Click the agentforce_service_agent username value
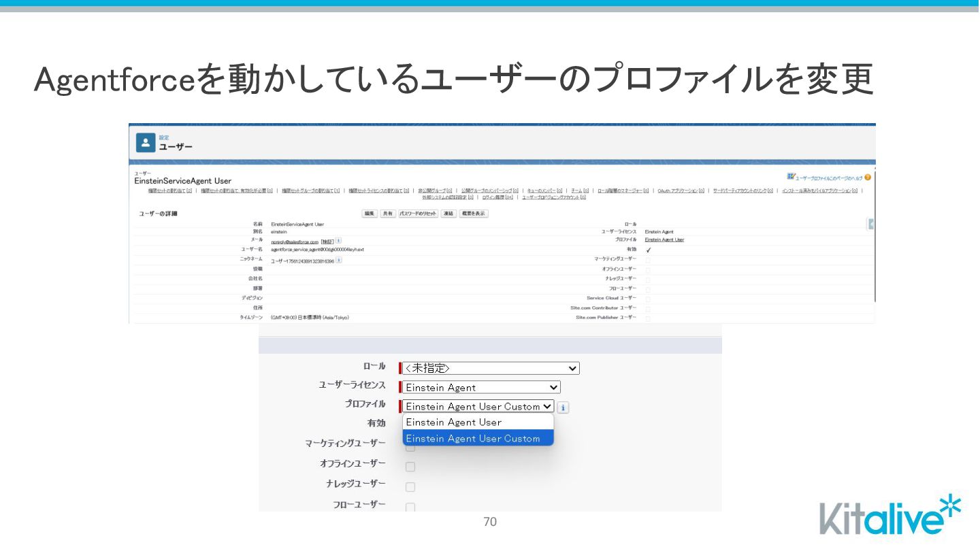980x551 pixels. tap(317, 250)
